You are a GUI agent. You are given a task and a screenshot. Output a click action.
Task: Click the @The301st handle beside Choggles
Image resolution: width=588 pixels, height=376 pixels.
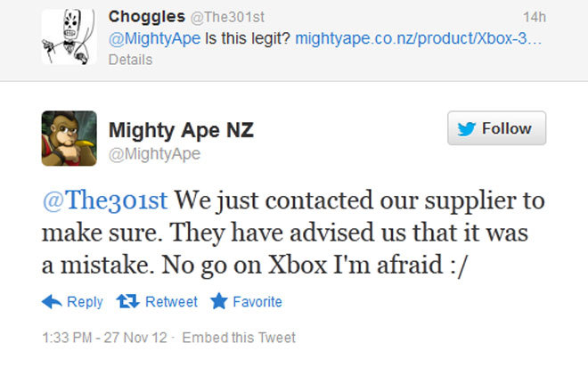pyautogui.click(x=227, y=17)
